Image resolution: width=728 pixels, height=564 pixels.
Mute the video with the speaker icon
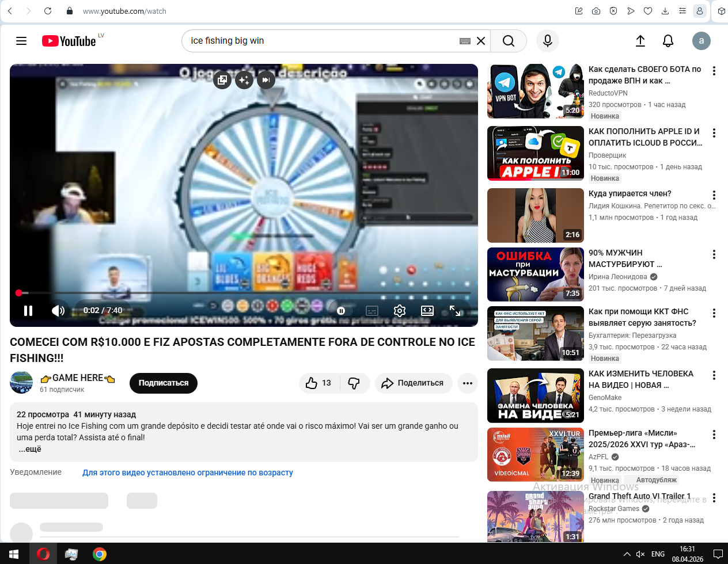click(x=58, y=311)
